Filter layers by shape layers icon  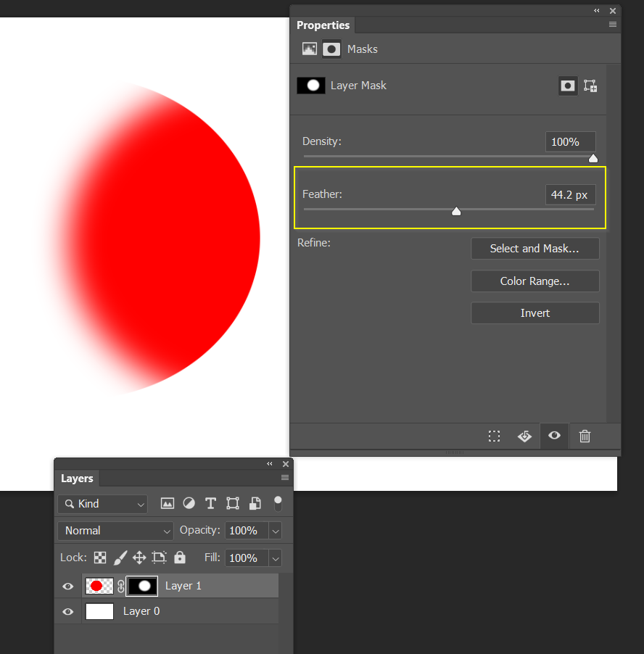tap(233, 503)
